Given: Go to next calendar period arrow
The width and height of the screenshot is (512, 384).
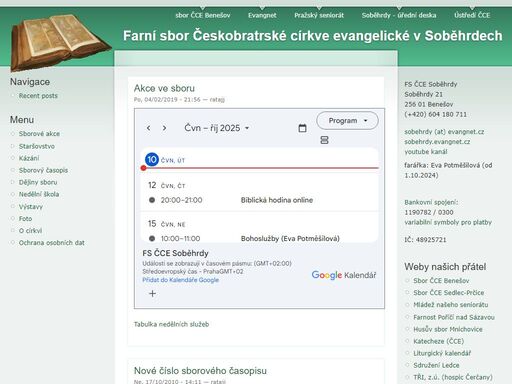Looking at the screenshot, I should (164, 128).
